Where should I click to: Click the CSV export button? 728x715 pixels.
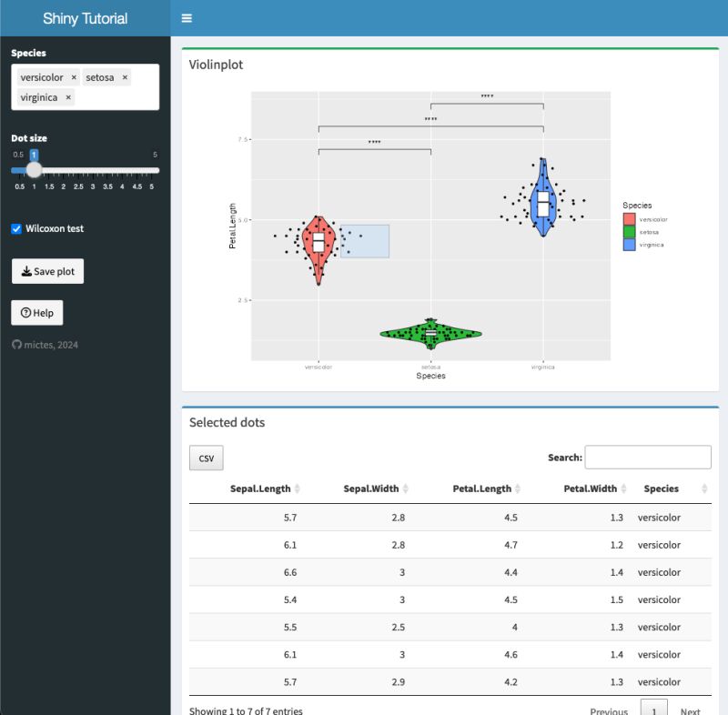tap(206, 458)
